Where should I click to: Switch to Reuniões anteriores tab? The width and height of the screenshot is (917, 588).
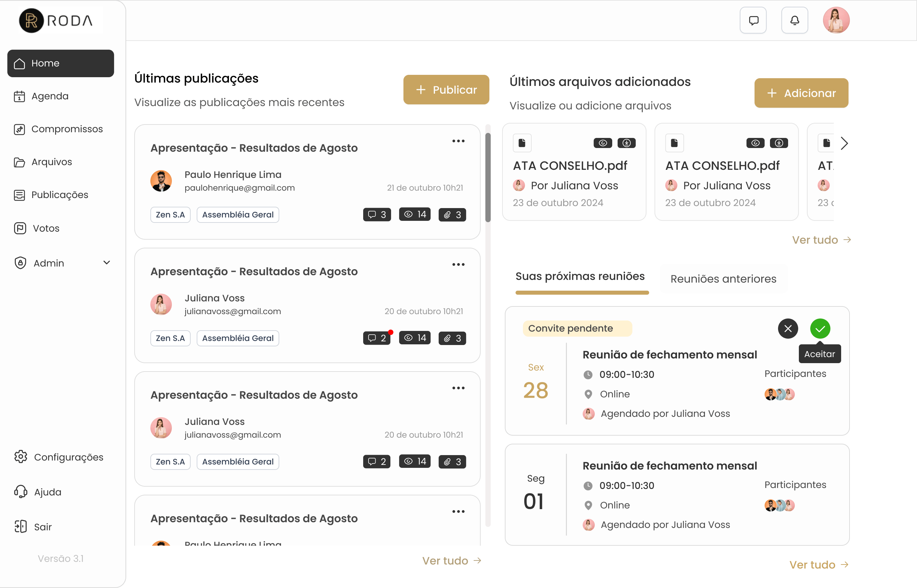(723, 279)
